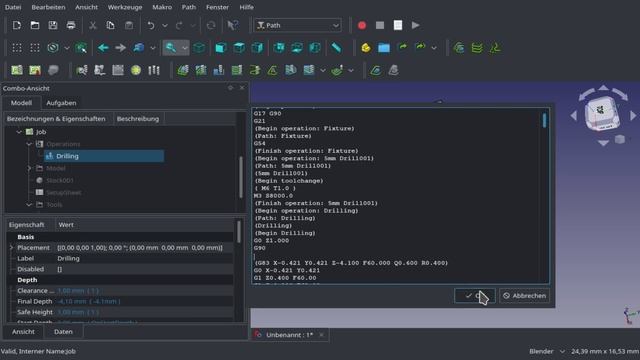Switch to the Aufgaben tab
This screenshot has height=360, width=640.
61,103
